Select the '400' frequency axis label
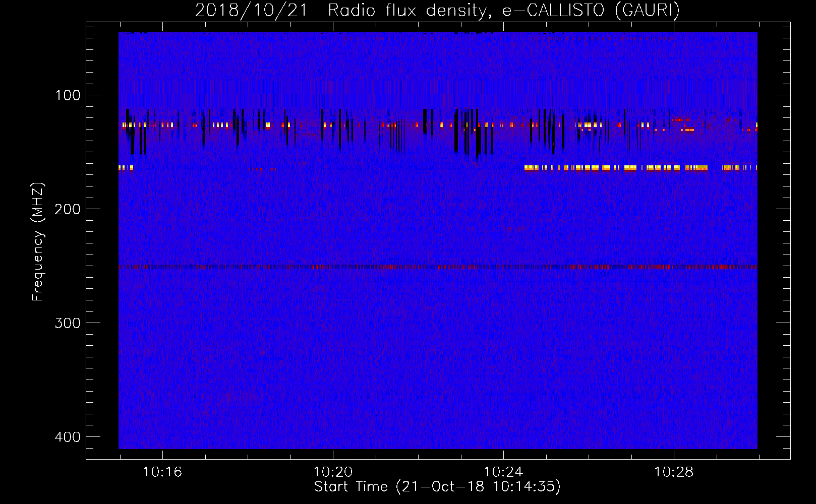Viewport: 816px width, 504px height. (68, 437)
